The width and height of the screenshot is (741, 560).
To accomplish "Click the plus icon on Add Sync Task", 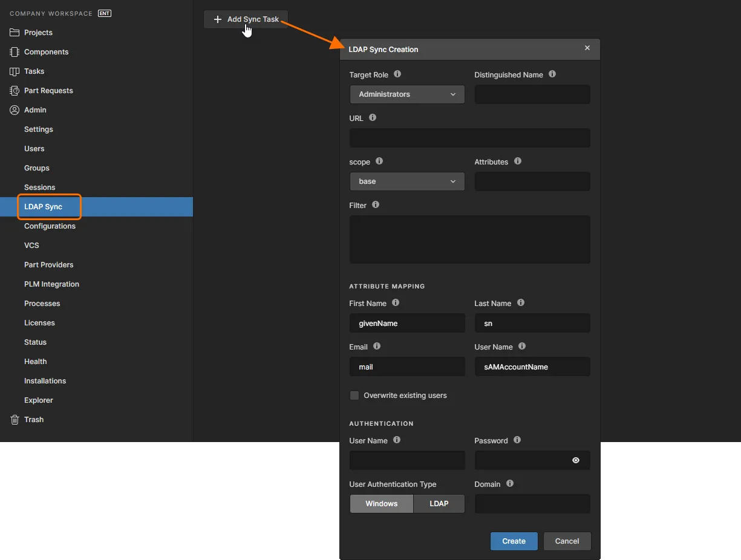I will [218, 19].
